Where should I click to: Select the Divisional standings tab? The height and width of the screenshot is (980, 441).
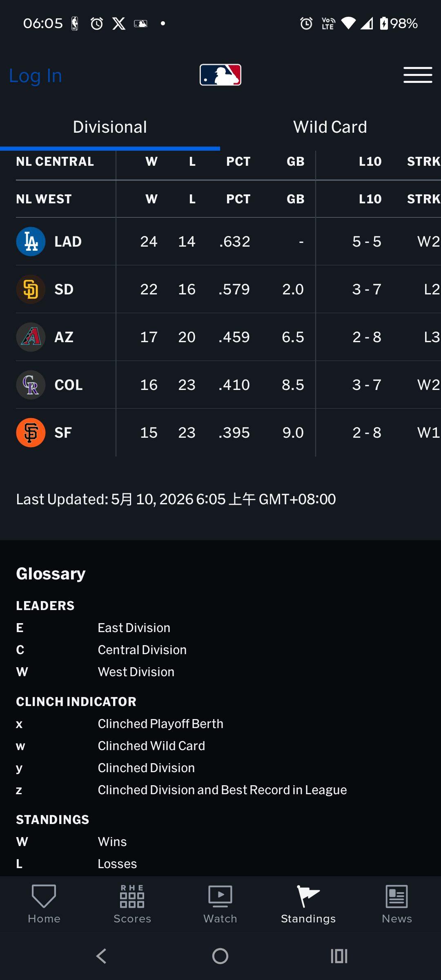point(110,127)
